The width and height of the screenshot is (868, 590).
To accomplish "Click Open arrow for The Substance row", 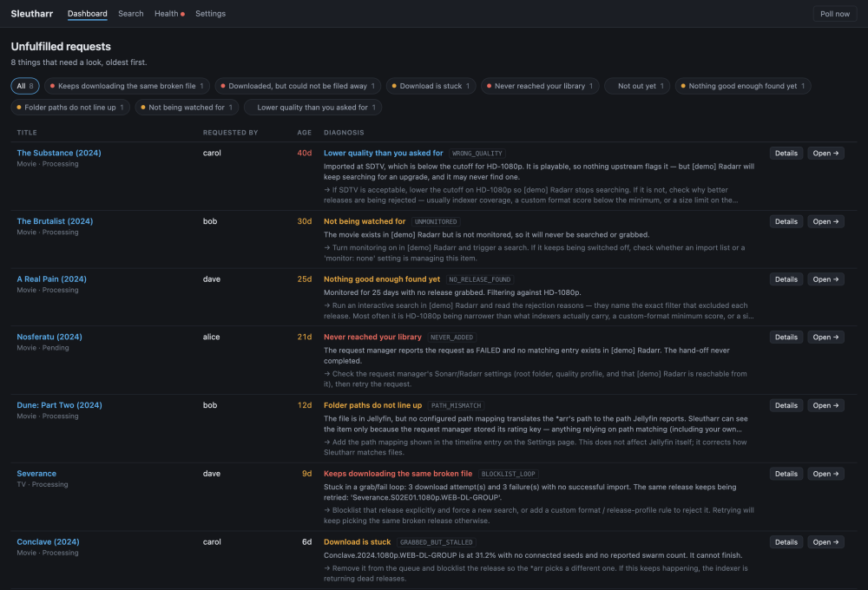I will coord(825,154).
